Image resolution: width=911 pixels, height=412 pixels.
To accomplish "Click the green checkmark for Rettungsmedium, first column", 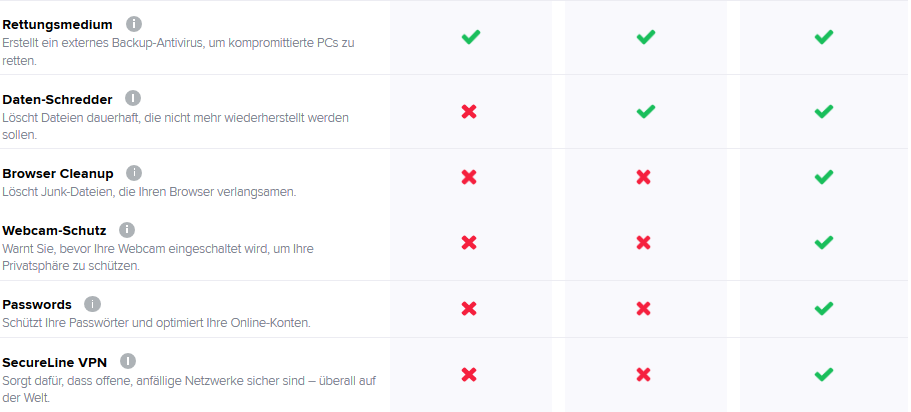I will [x=470, y=37].
